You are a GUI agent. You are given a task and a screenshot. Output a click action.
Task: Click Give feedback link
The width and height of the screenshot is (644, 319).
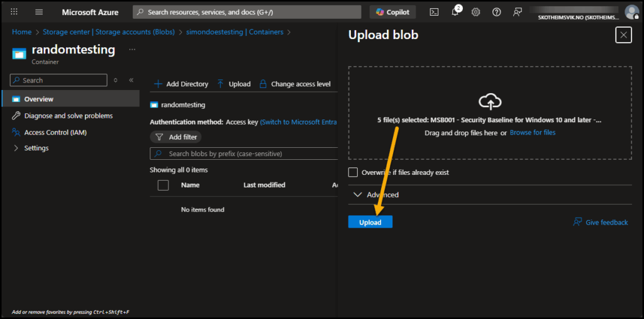click(x=601, y=222)
